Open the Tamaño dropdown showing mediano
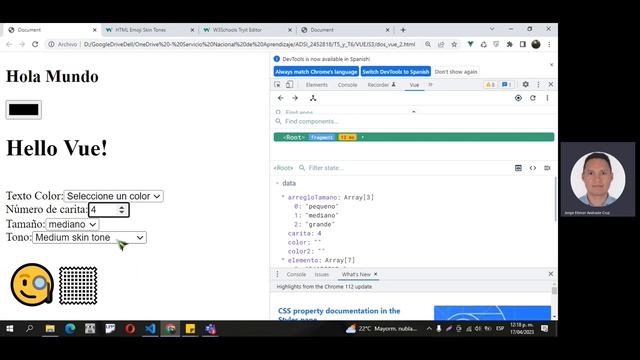The image size is (640, 360). [x=72, y=224]
